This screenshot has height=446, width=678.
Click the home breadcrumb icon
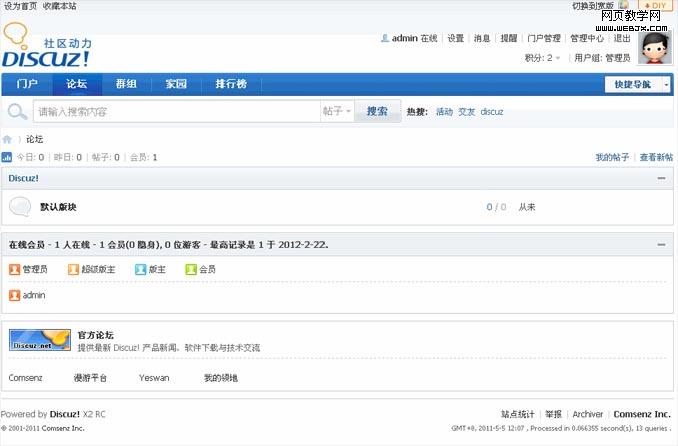pyautogui.click(x=7, y=139)
